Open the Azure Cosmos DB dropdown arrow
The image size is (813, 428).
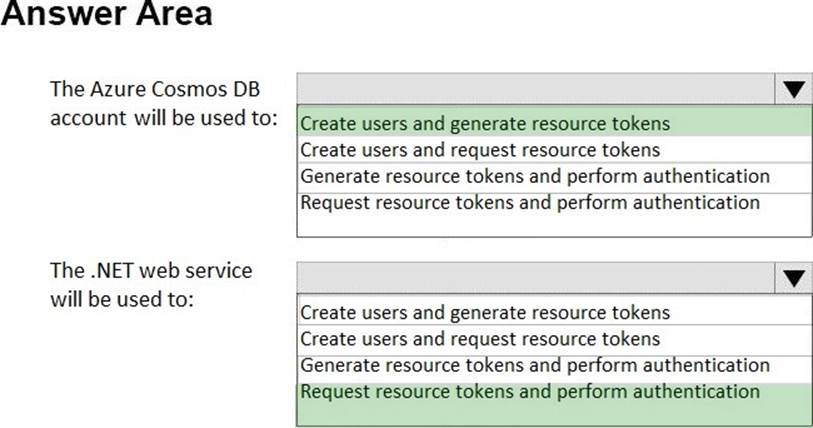tap(793, 89)
